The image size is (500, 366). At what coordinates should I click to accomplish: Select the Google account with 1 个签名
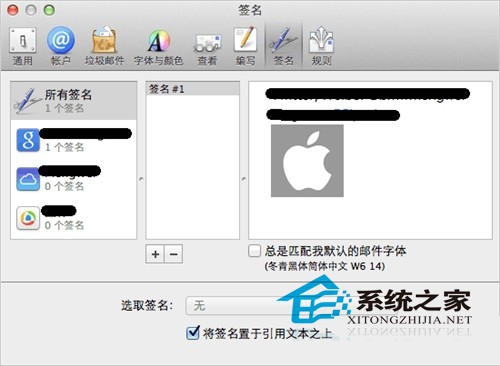pos(74,140)
